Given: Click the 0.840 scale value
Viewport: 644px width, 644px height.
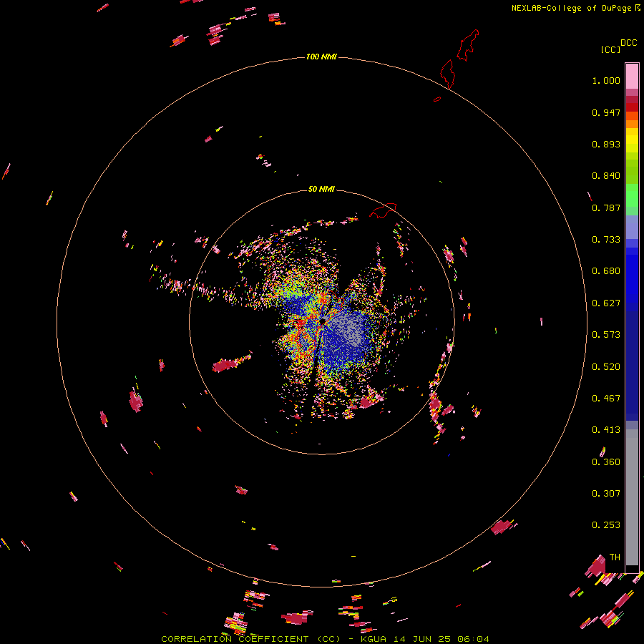Looking at the screenshot, I should pyautogui.click(x=606, y=176).
